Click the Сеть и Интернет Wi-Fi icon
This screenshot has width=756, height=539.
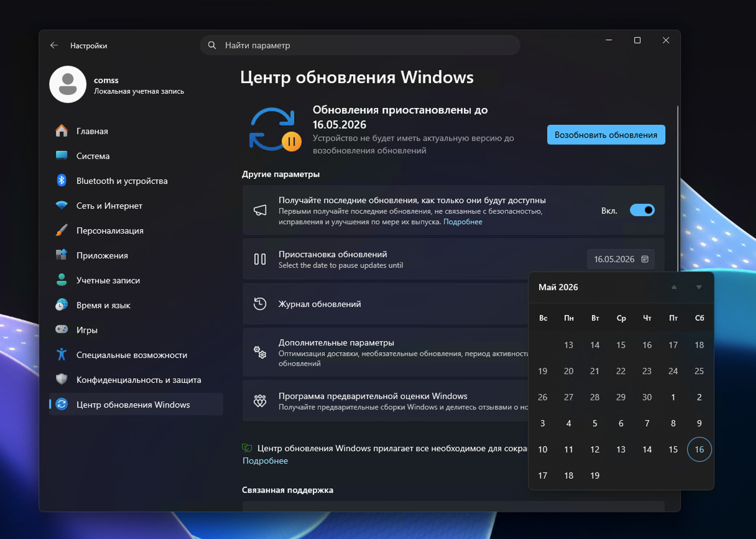tap(61, 206)
